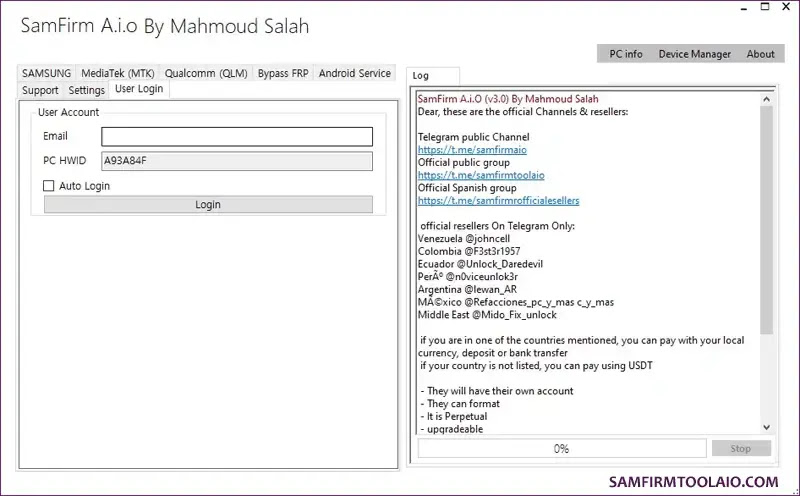This screenshot has width=800, height=496.
Task: Click the '- They can format' log line
Action: tap(460, 404)
